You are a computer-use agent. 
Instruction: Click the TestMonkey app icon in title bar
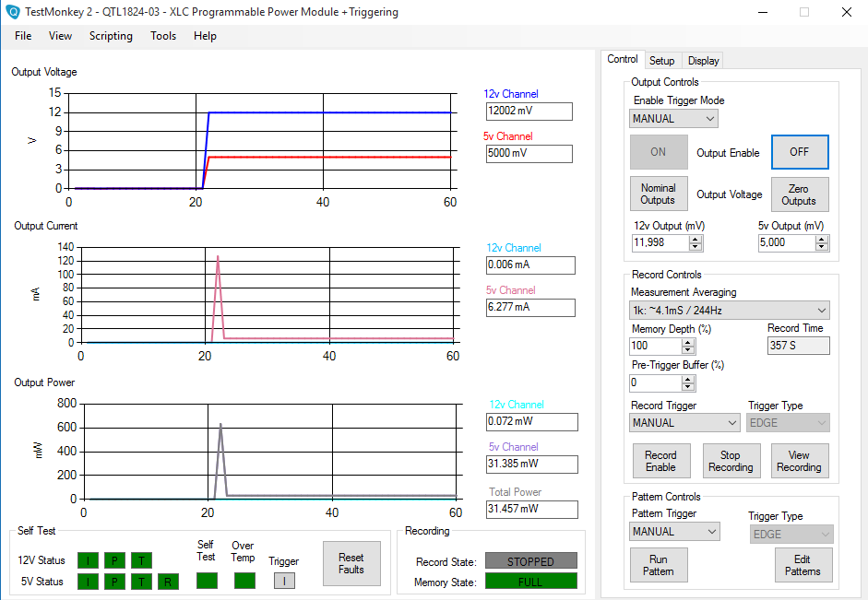[x=13, y=13]
